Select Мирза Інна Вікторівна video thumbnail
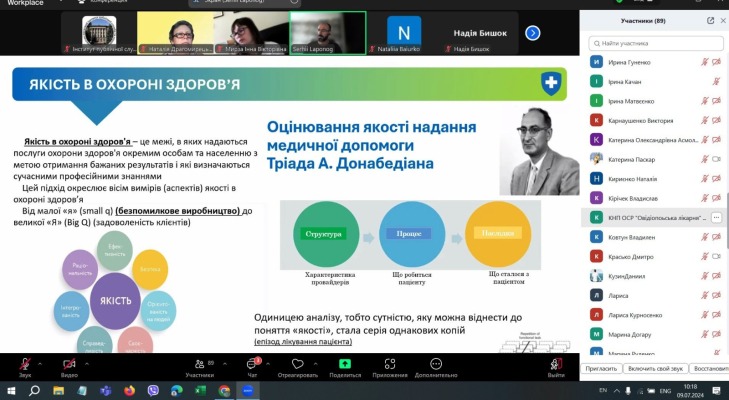The height and width of the screenshot is (400, 729). click(x=252, y=33)
